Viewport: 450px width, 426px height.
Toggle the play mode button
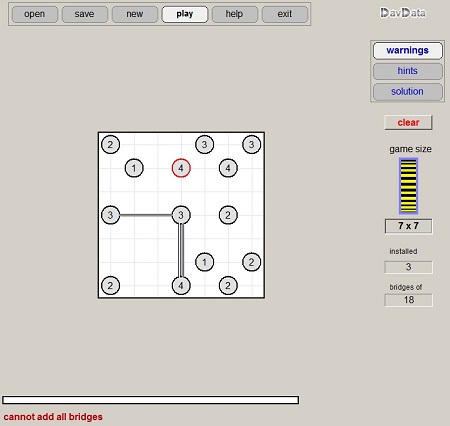tap(185, 14)
